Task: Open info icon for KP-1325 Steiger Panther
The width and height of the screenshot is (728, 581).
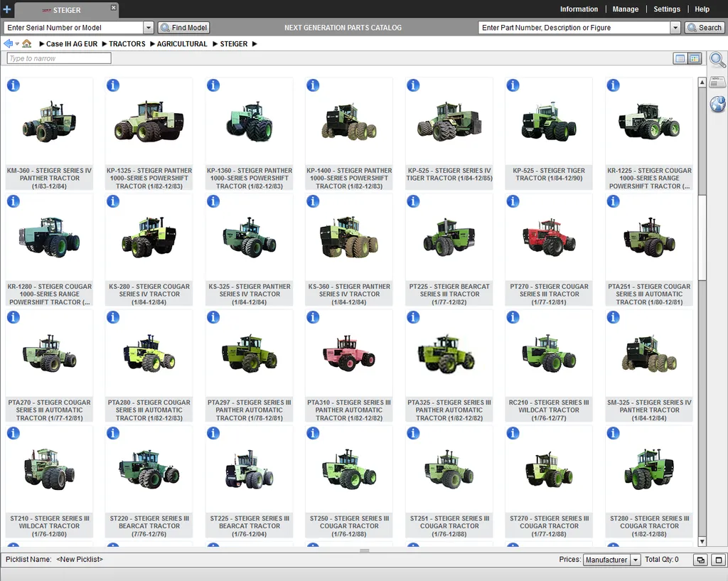Action: coord(113,85)
